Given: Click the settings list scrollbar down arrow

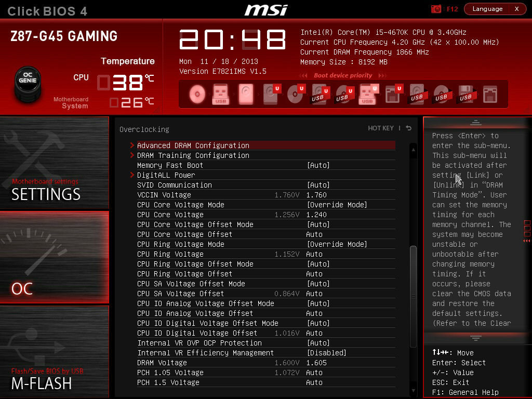Looking at the screenshot, I should 413,391.
